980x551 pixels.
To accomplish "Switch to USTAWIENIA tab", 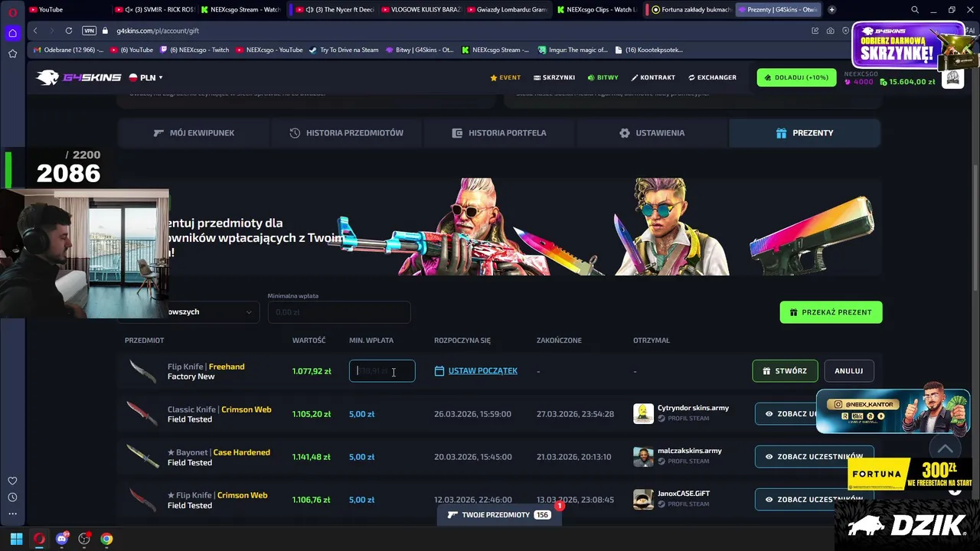I will pos(652,133).
